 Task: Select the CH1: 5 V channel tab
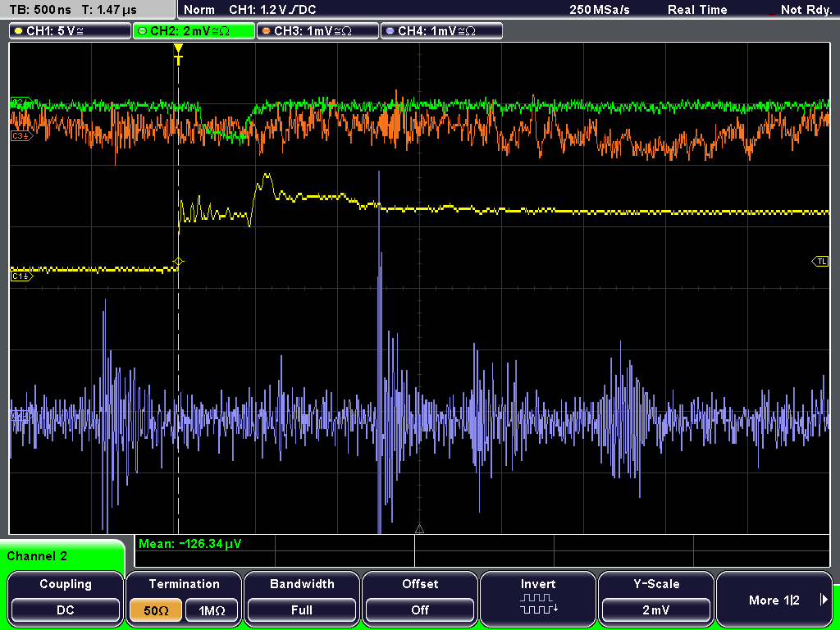coord(71,31)
